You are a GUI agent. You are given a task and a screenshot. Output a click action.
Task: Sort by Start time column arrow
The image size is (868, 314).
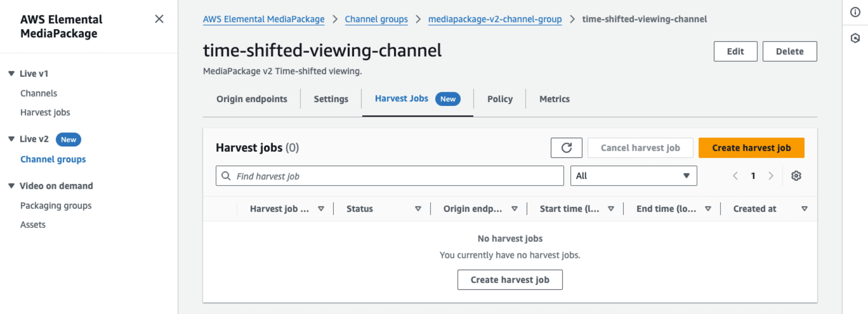[611, 209]
